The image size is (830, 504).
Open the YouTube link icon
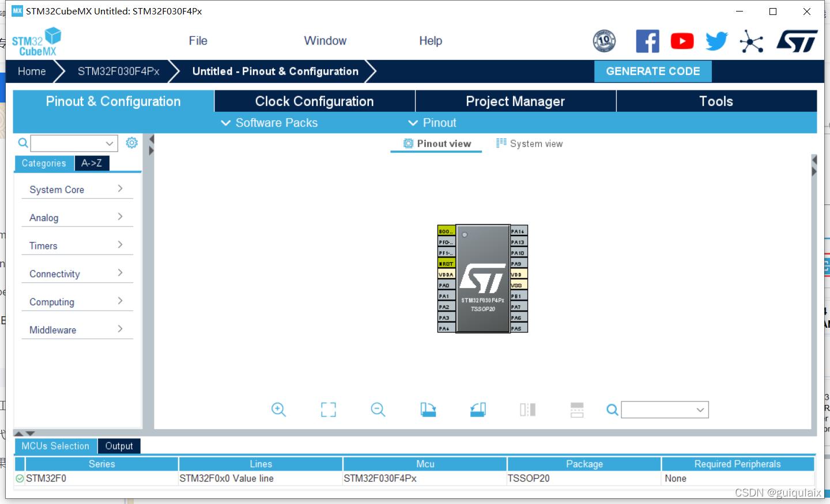682,41
